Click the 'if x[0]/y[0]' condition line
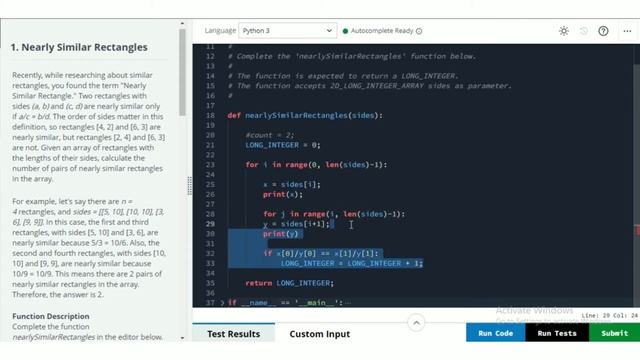 pyautogui.click(x=321, y=253)
